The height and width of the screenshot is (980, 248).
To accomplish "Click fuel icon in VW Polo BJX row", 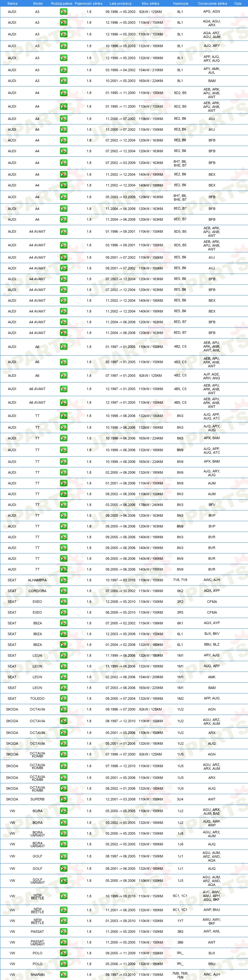I will click(x=64, y=953).
